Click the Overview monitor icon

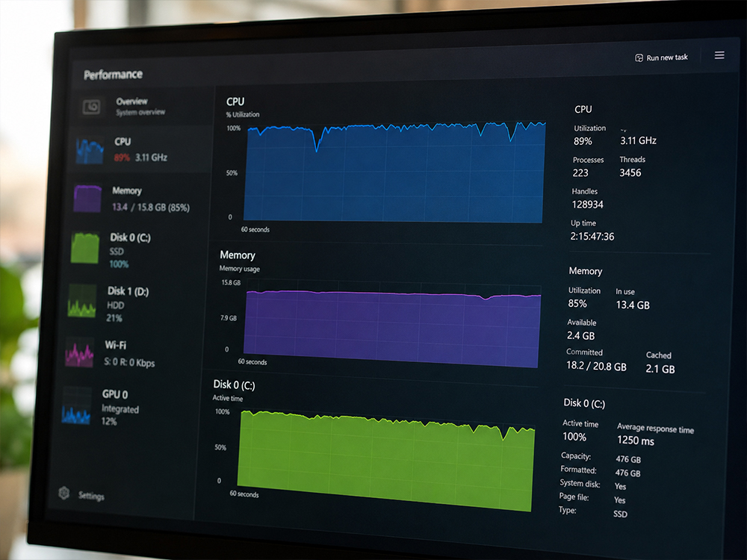click(91, 107)
